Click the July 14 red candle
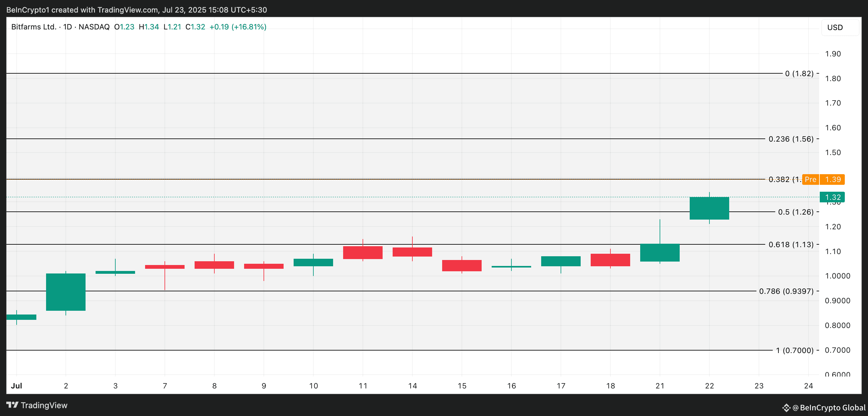 point(412,252)
